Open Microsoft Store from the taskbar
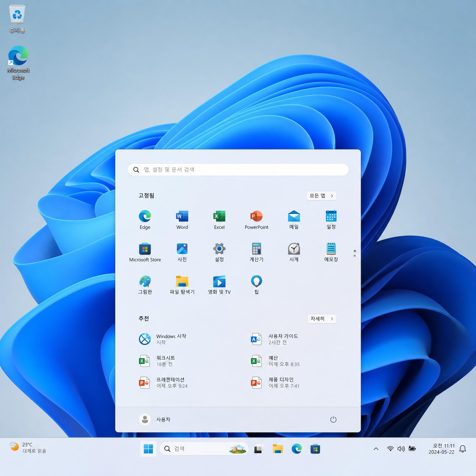Viewport: 476px width, 476px height. (x=315, y=449)
